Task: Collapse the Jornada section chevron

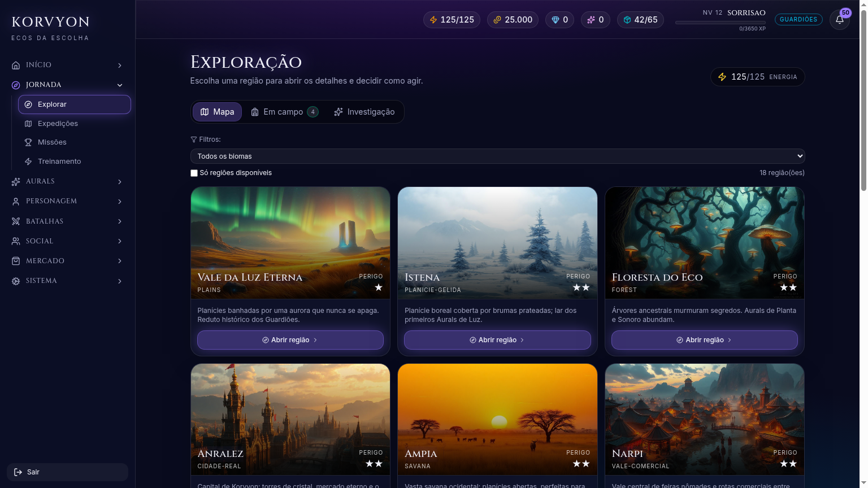Action: (x=120, y=85)
